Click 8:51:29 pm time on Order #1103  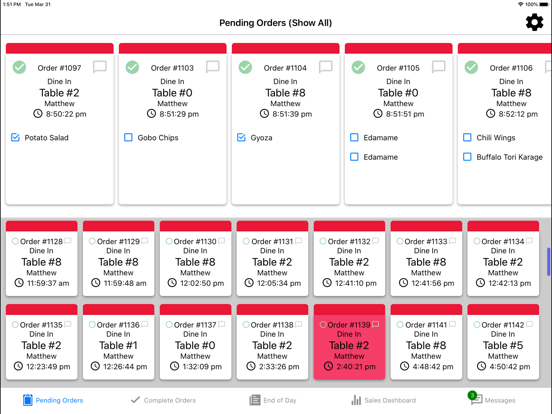point(179,114)
